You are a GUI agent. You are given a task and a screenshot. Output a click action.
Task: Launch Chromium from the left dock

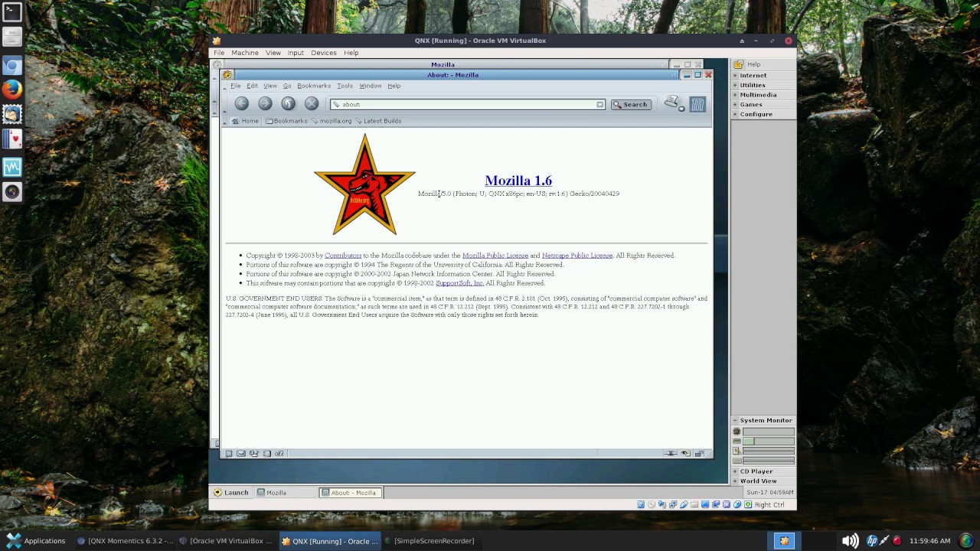(x=12, y=65)
